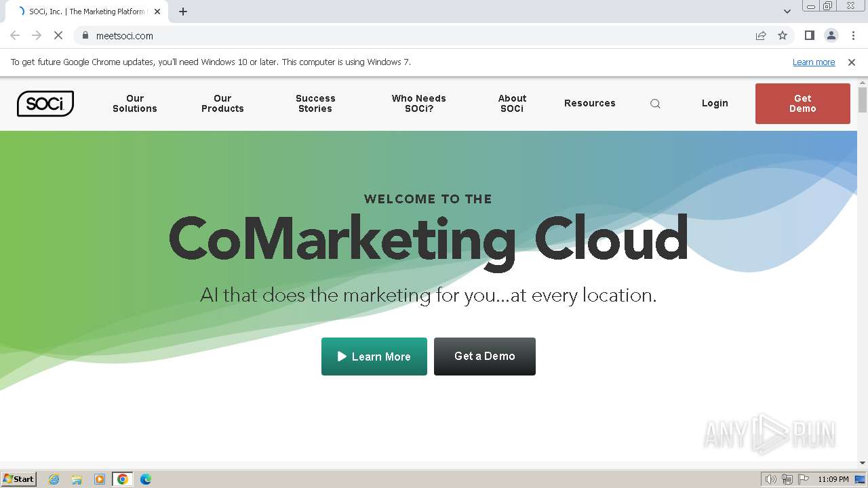Expand the Our Products menu
Viewport: 868px width, 488px height.
[222, 104]
